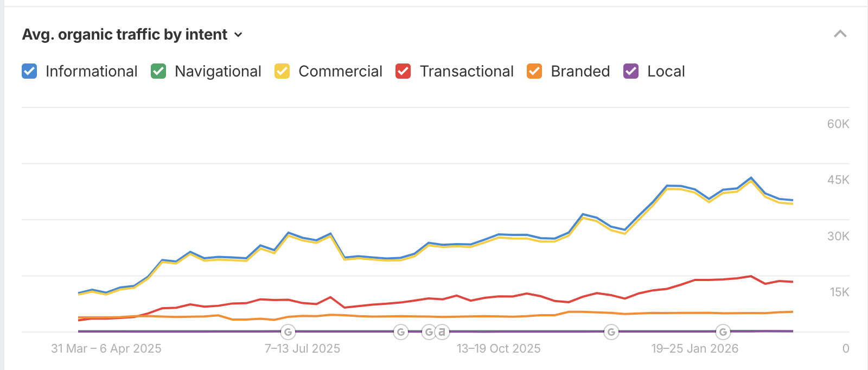Click the '31 Mar – 6 Apr 2025' date label
868x370 pixels.
pyautogui.click(x=106, y=349)
